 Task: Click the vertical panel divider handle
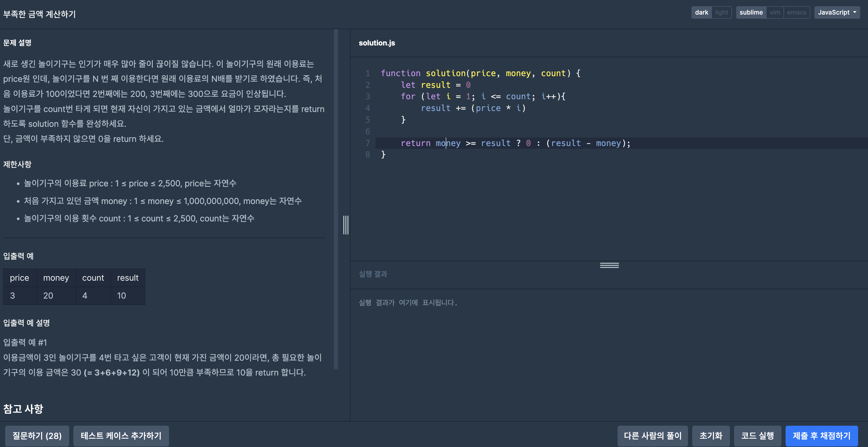pos(346,225)
